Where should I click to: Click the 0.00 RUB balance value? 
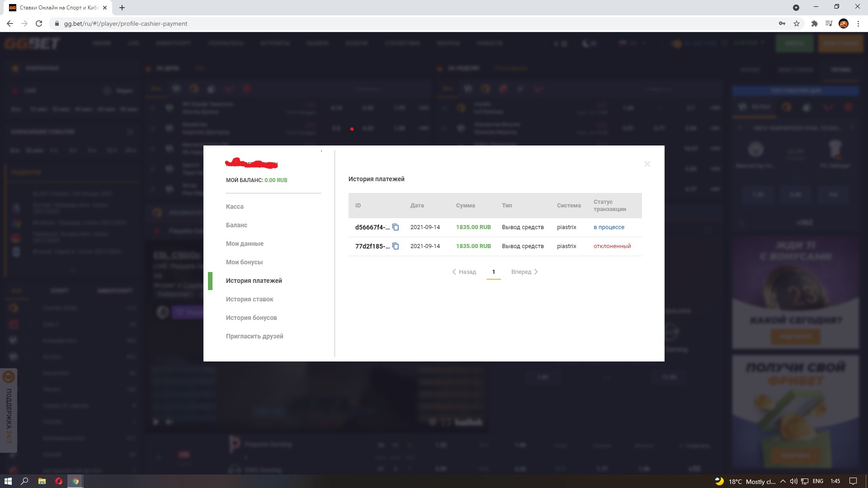pos(276,180)
